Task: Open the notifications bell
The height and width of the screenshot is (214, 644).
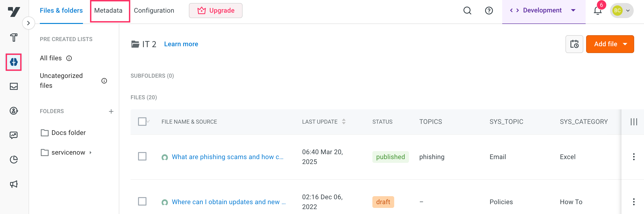Action: point(598,11)
